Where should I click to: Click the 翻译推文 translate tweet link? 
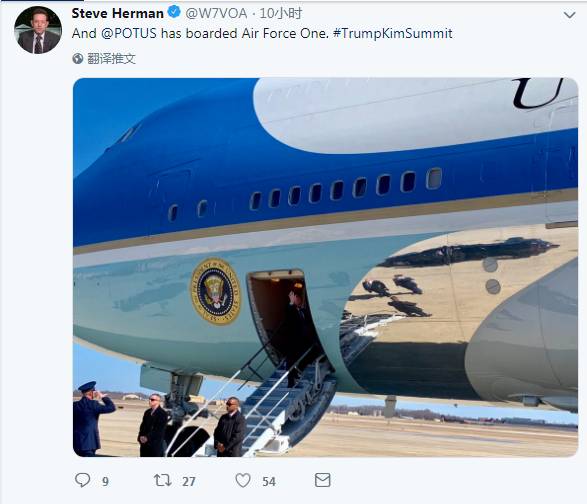(111, 58)
